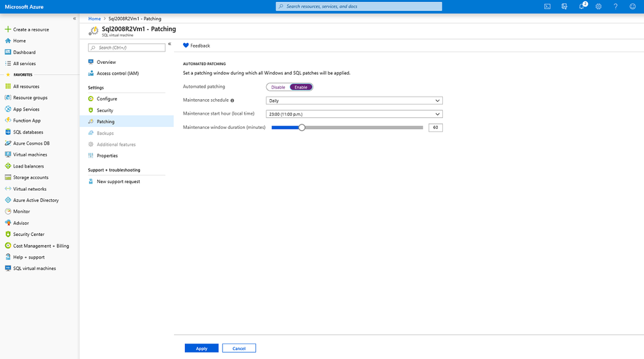644x359 pixels.
Task: Open directory and subscription filter icon
Action: pyautogui.click(x=564, y=6)
